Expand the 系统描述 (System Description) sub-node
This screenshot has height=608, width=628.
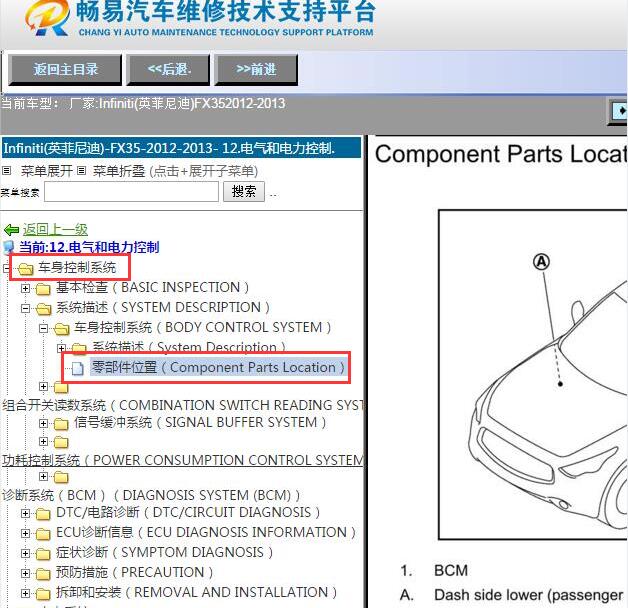coord(61,348)
